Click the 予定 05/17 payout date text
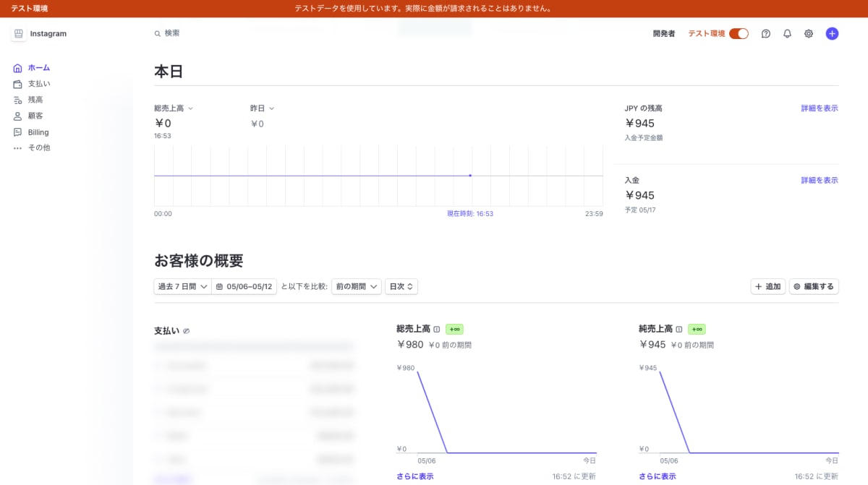Screen dimensions: 868x485 [640, 210]
